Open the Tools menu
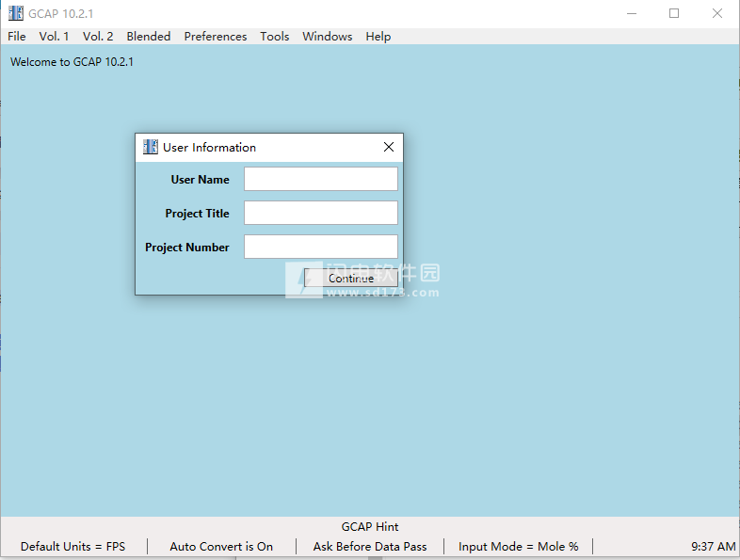This screenshot has height=560, width=740. pyautogui.click(x=274, y=37)
